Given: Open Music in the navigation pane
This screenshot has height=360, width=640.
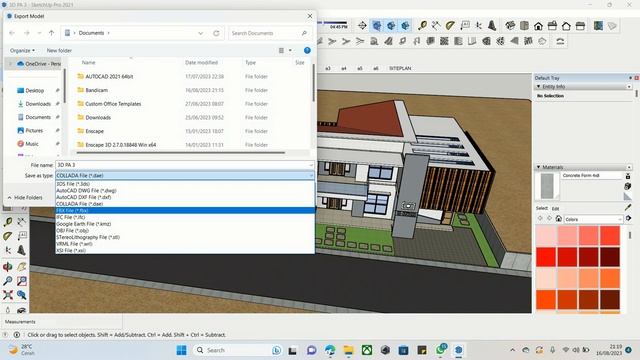Looking at the screenshot, I should tap(32, 144).
